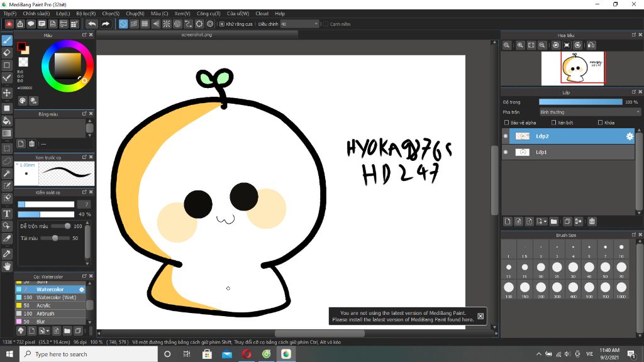This screenshot has height=362, width=644.
Task: Select the Move tool
Action: point(7,93)
